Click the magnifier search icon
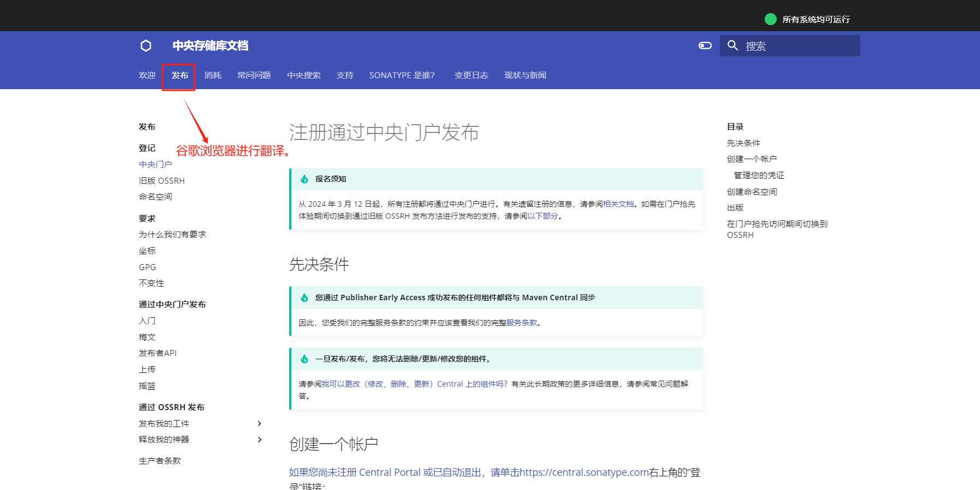This screenshot has width=980, height=490. (x=732, y=45)
